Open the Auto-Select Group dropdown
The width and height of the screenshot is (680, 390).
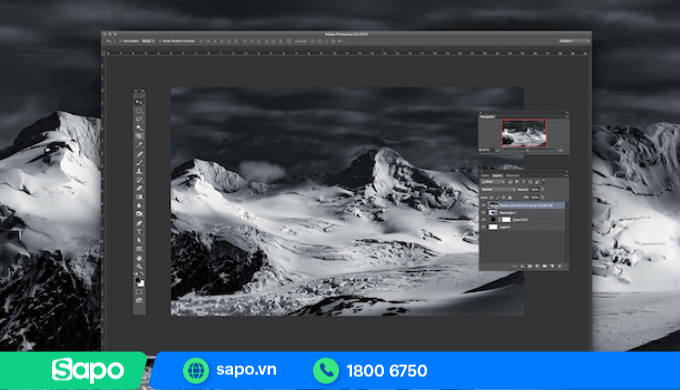pos(147,41)
